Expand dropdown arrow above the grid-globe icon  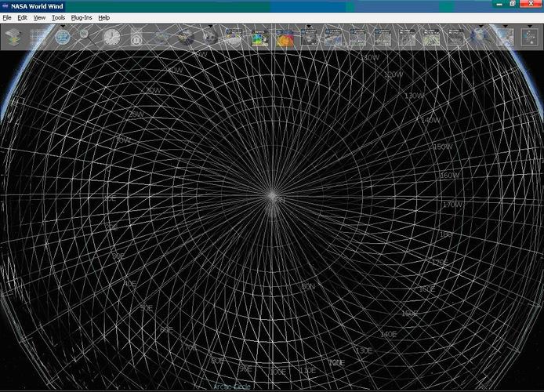coord(63,26)
